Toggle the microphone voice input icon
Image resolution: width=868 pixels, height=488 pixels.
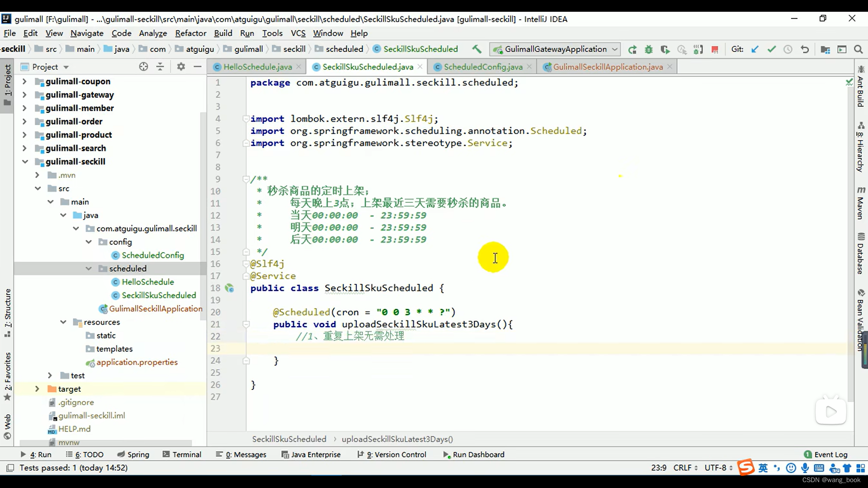click(805, 468)
